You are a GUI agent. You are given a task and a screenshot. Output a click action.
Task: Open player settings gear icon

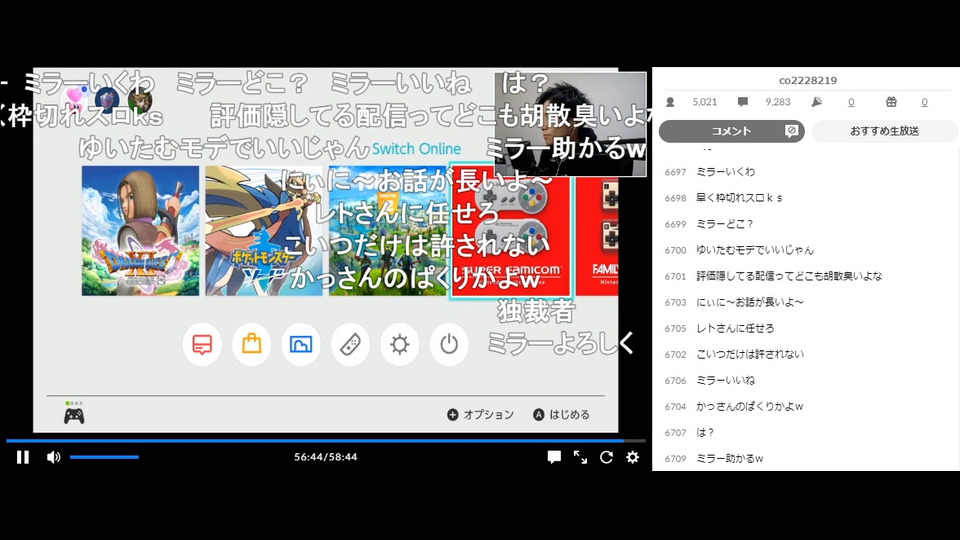(632, 457)
